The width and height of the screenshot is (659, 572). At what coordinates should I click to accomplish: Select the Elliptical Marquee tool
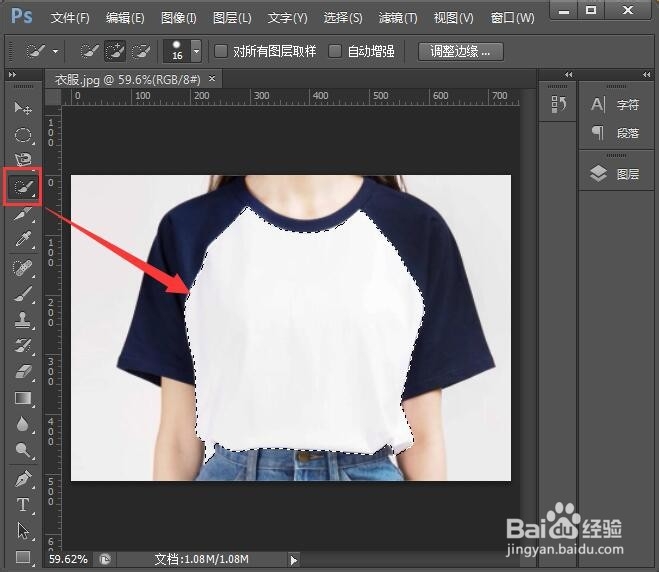[x=23, y=135]
